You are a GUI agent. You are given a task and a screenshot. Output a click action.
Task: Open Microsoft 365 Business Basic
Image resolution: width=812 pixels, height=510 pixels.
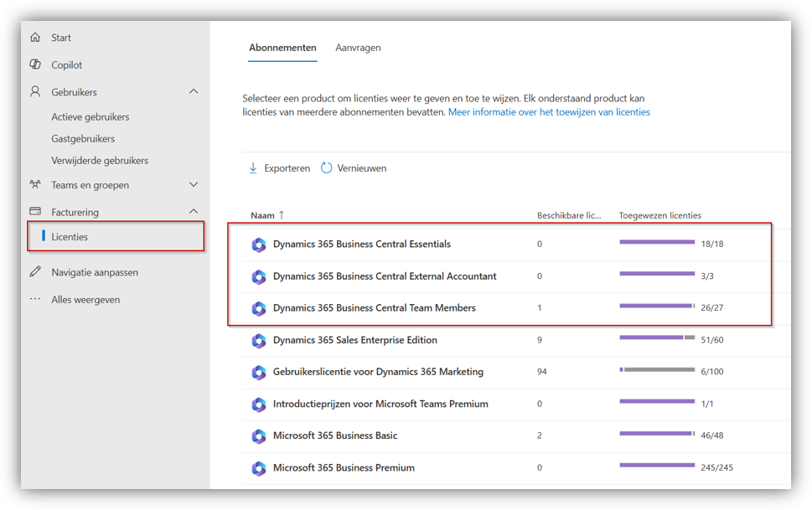click(335, 435)
